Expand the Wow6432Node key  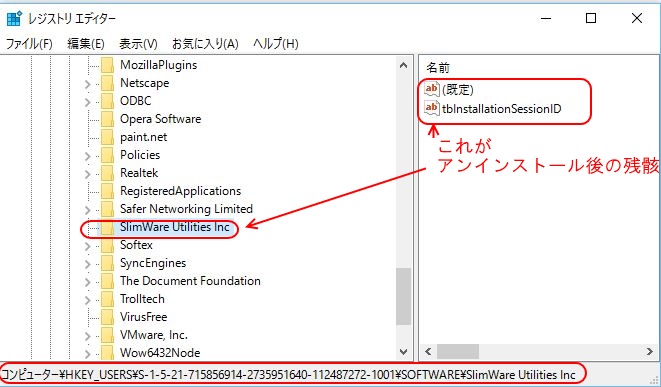pyautogui.click(x=88, y=353)
